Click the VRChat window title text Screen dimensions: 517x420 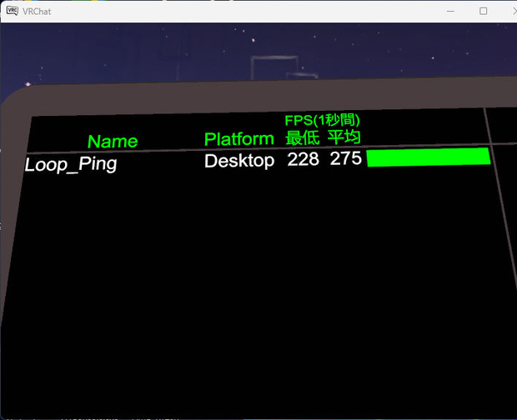(x=37, y=12)
